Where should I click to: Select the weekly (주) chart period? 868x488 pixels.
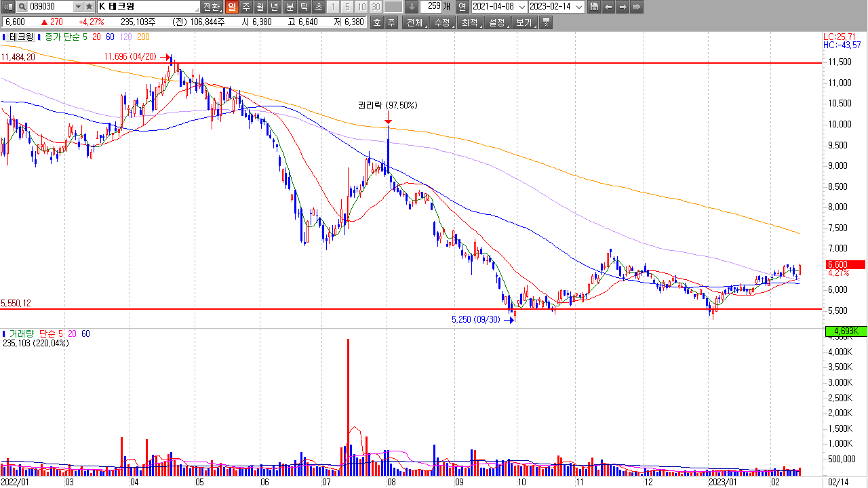click(x=245, y=7)
